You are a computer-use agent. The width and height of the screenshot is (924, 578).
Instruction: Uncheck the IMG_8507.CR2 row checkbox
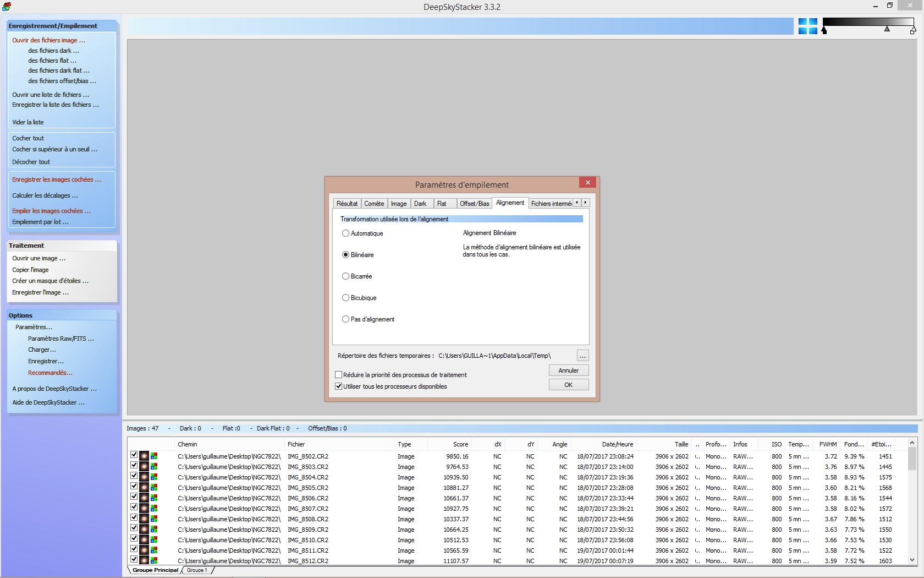[134, 507]
